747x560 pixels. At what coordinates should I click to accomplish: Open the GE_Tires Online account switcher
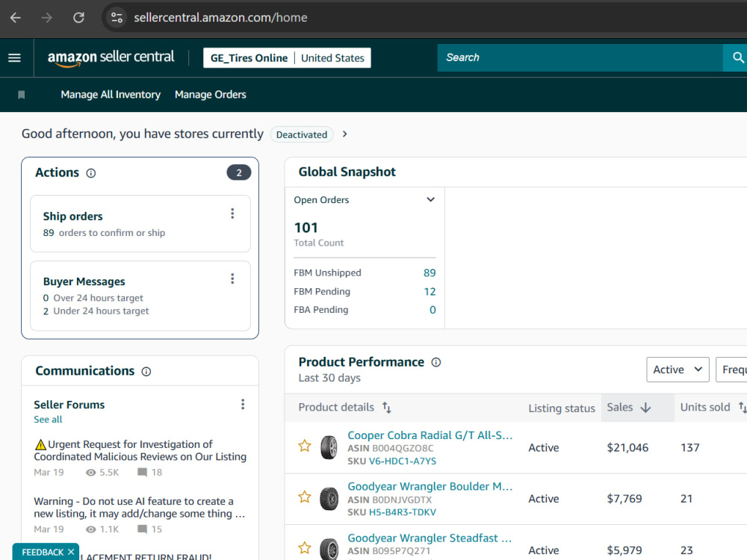[x=249, y=58]
